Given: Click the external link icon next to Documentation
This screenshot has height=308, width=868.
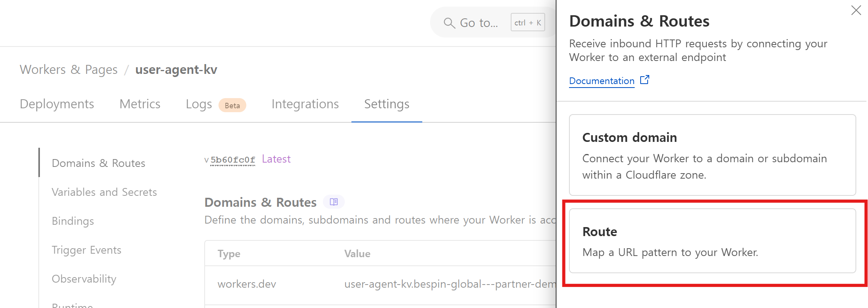Looking at the screenshot, I should coord(645,80).
